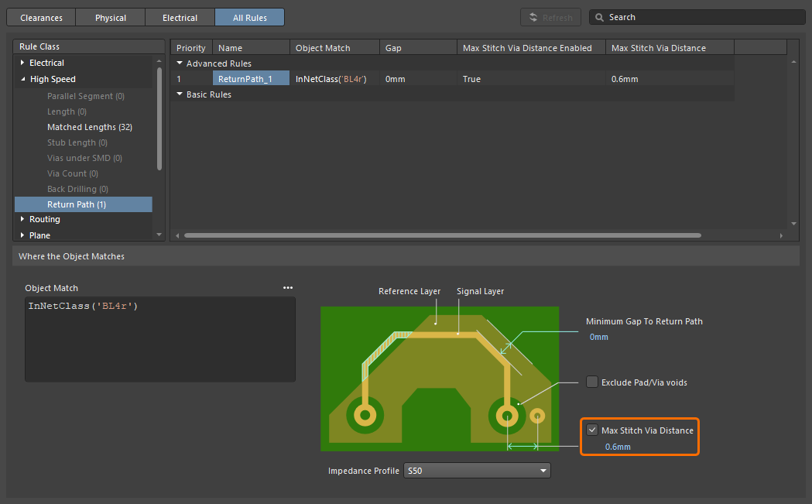Screen dimensions: 812x504
Task: Open the Object Match ellipsis menu
Action: pos(288,288)
